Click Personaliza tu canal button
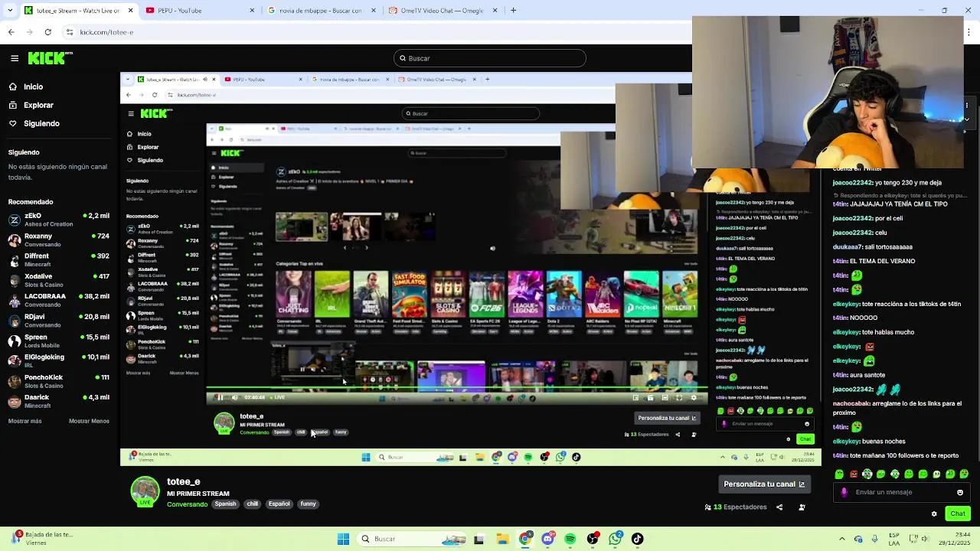Screen dimensions: 980x551 764,484
